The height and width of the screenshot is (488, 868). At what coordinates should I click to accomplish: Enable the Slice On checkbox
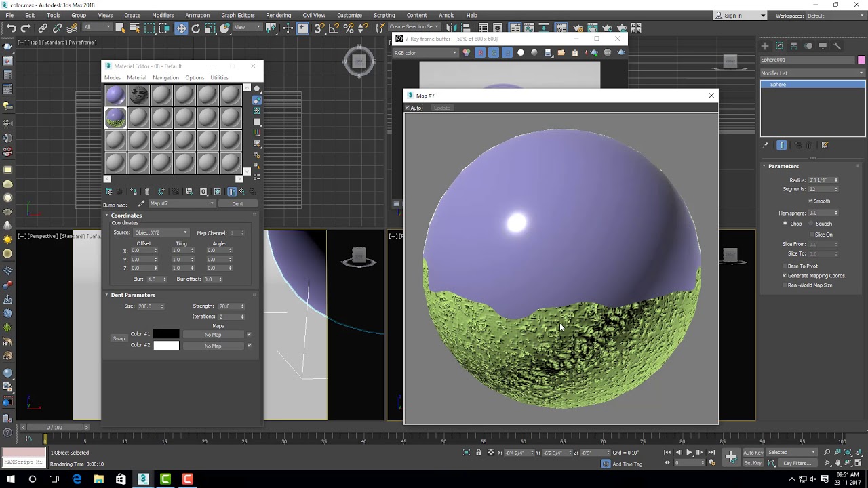(810, 235)
